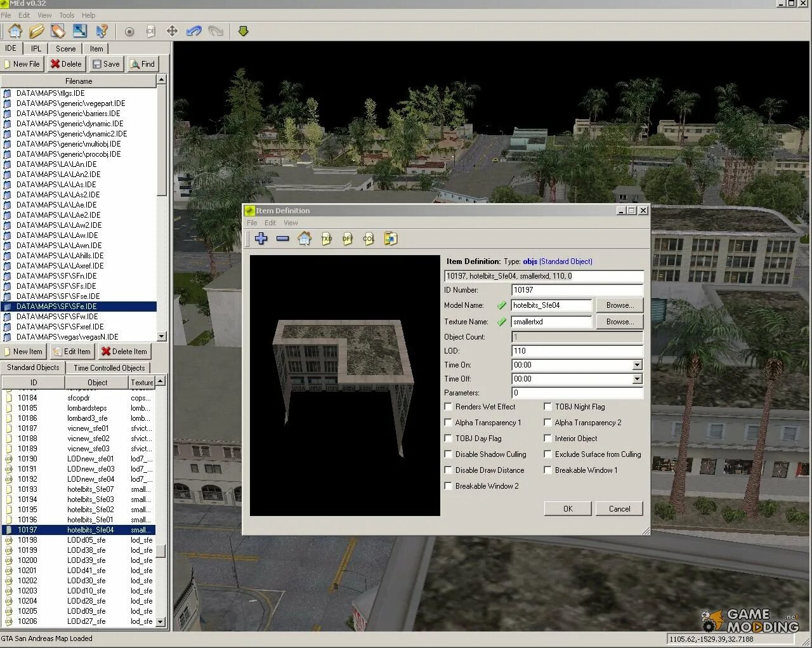
Task: Click the Edit Item button
Action: click(x=72, y=352)
